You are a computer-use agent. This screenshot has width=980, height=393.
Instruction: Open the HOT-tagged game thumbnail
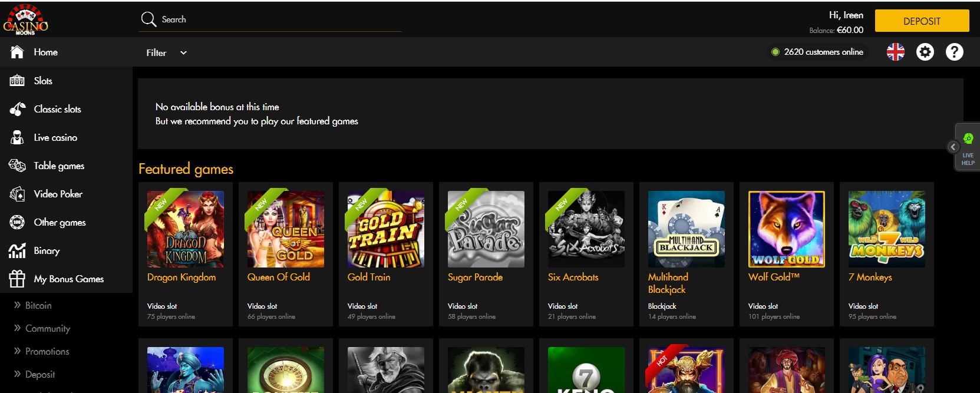[687, 370]
